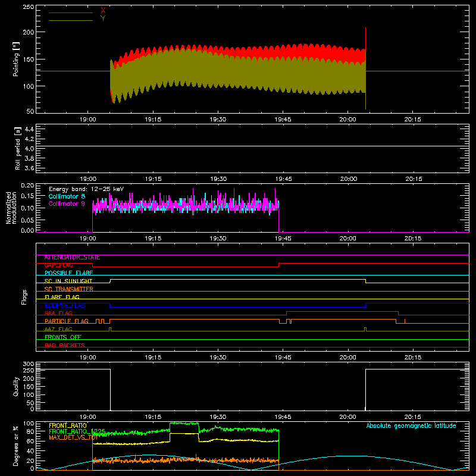Click the 0.05 tick on modulation axis

(27, 220)
